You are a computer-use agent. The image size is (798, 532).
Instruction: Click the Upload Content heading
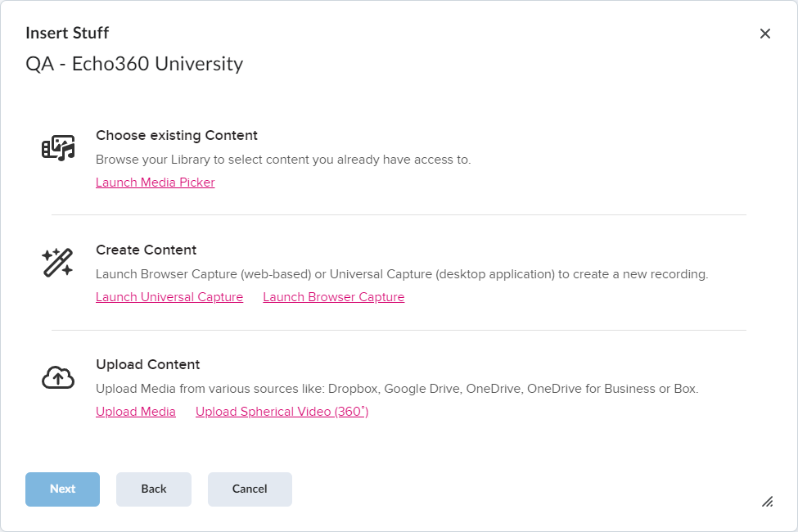pyautogui.click(x=148, y=364)
